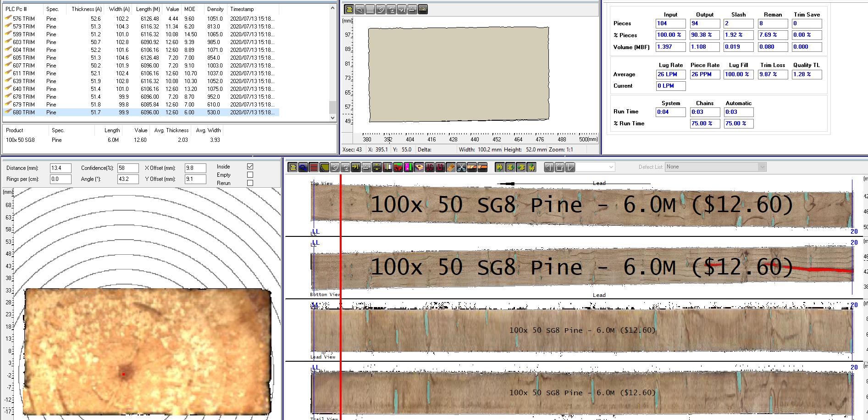Image resolution: width=868 pixels, height=420 pixels.
Task: Click the yellow vertical compress arrows icon
Action: click(377, 168)
